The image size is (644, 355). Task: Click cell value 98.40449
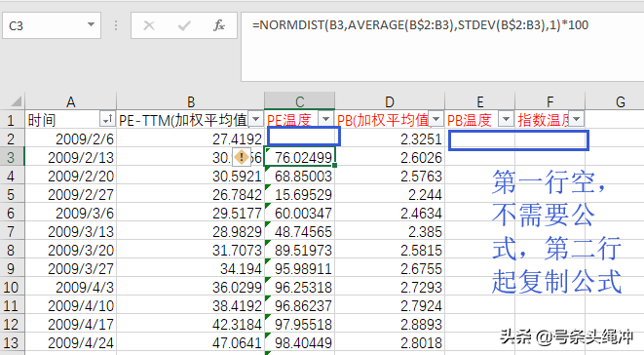300,342
